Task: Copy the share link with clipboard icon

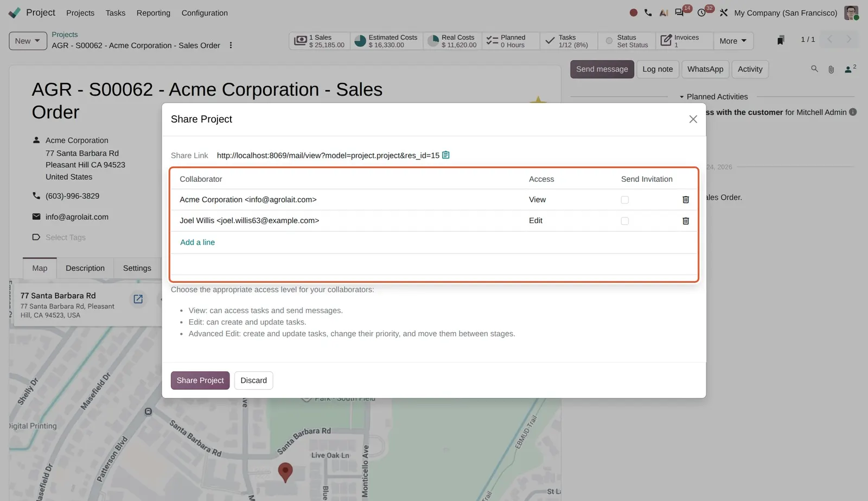Action: pyautogui.click(x=446, y=155)
